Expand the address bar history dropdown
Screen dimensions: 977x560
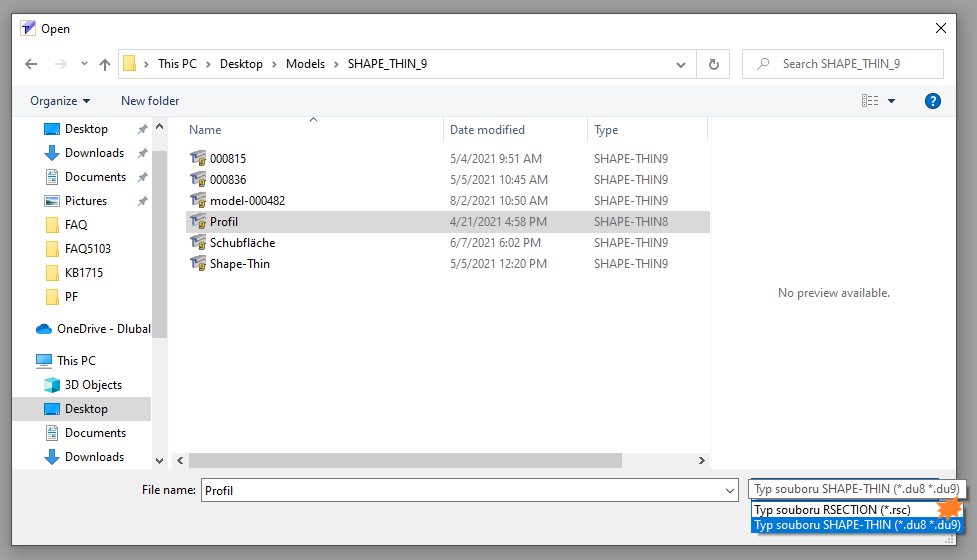[680, 64]
